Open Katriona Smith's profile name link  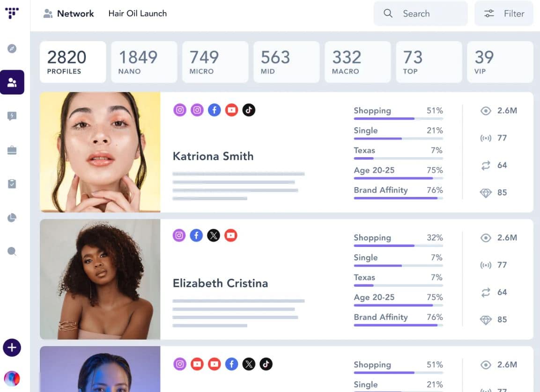point(213,156)
